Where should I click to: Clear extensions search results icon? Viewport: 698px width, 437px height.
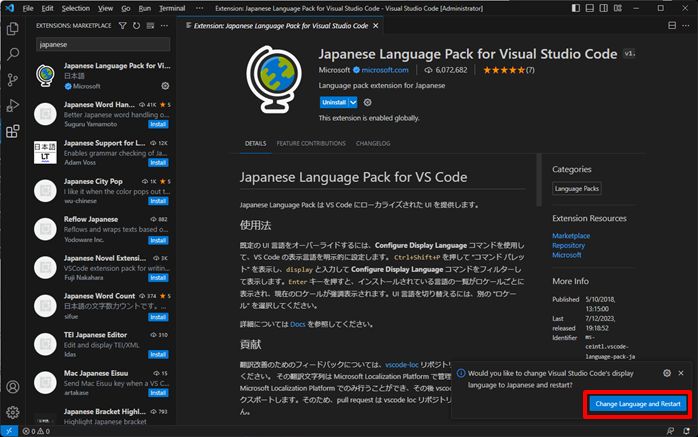click(x=150, y=26)
